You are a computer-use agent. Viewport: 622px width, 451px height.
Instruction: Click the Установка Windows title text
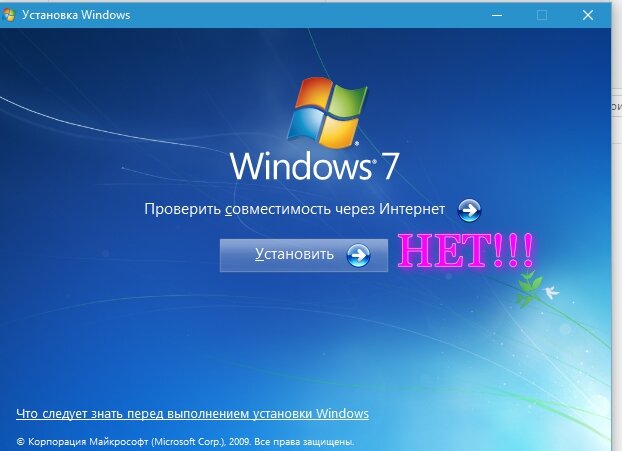point(76,15)
